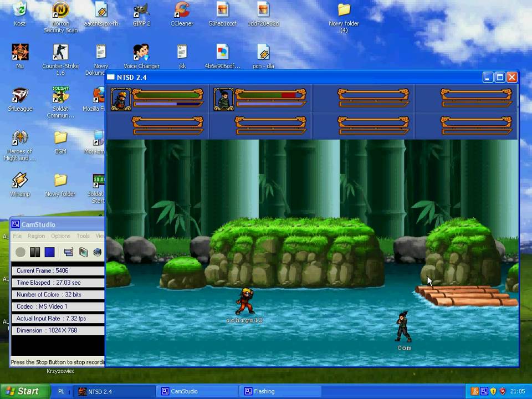Click the CamStudio screen annotations icon
The width and height of the screenshot is (532, 399).
[83, 252]
